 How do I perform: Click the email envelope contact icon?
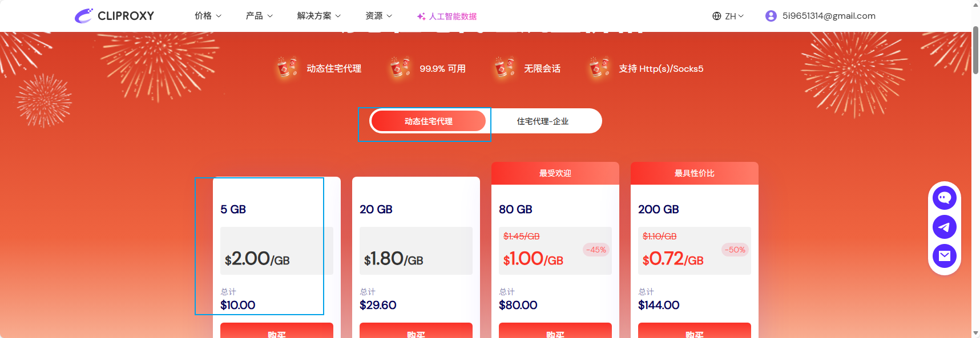pos(945,256)
